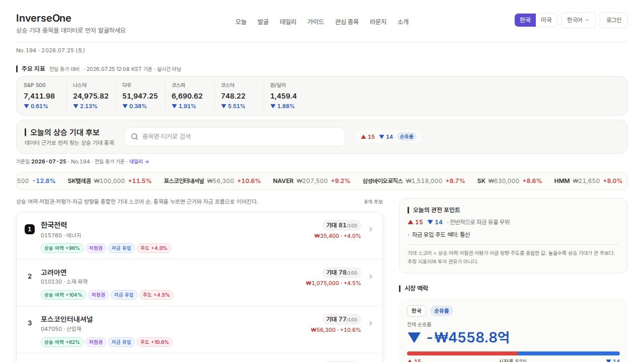
Task: Click the blue down-triangle 14 counter
Action: tap(386, 137)
